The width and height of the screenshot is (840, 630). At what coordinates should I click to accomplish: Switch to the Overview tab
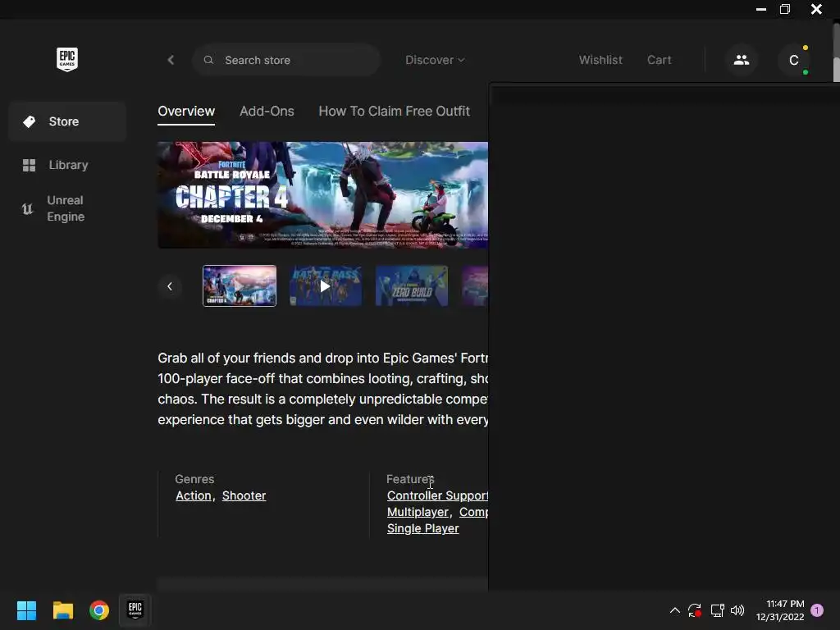pos(186,112)
